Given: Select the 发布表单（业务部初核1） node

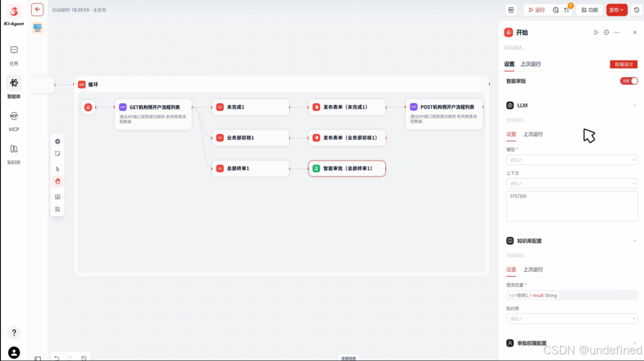Looking at the screenshot, I should (347, 138).
